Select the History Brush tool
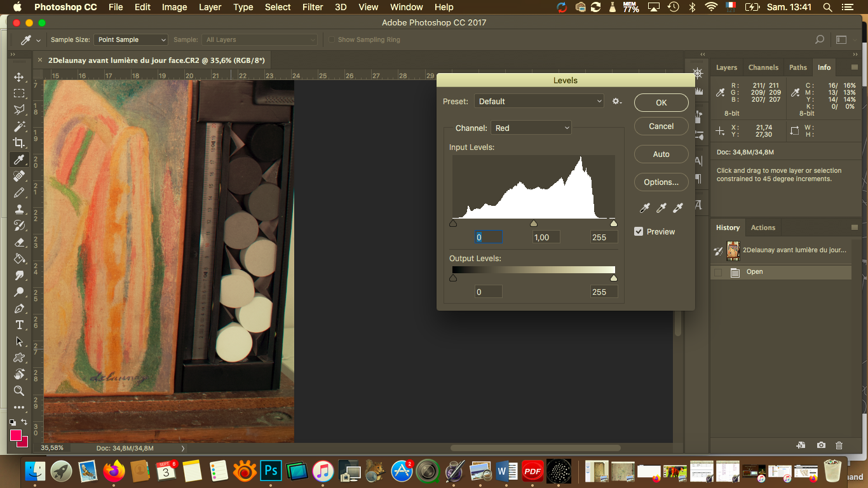Image resolution: width=868 pixels, height=488 pixels. 19,226
